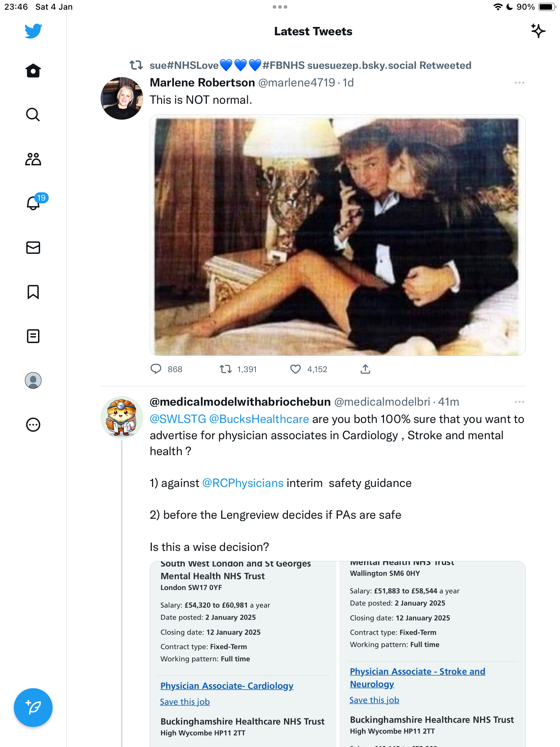The image size is (560, 747).
Task: Reply to Marlene Robertson's tweet
Action: click(x=156, y=369)
